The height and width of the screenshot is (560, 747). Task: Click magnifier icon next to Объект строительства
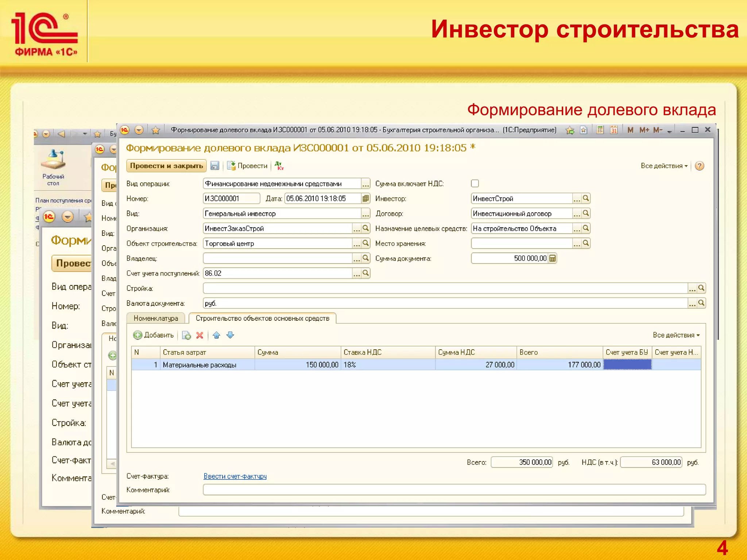click(365, 243)
